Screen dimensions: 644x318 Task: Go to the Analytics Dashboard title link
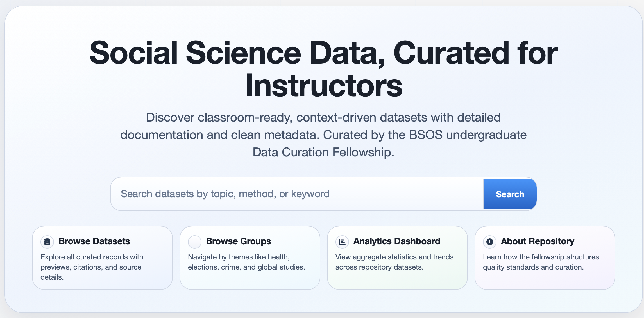click(396, 241)
